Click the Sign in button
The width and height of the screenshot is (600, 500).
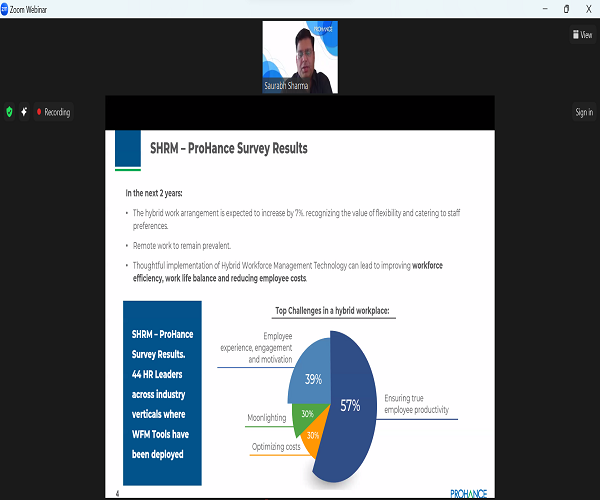coord(584,112)
